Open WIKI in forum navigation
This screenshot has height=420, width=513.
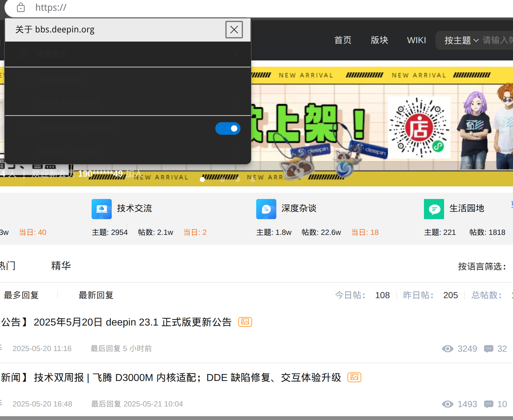click(416, 40)
